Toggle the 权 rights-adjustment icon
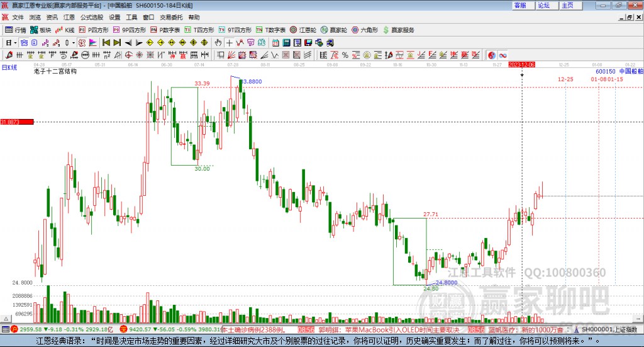The height and width of the screenshot is (347, 644). (x=82, y=43)
